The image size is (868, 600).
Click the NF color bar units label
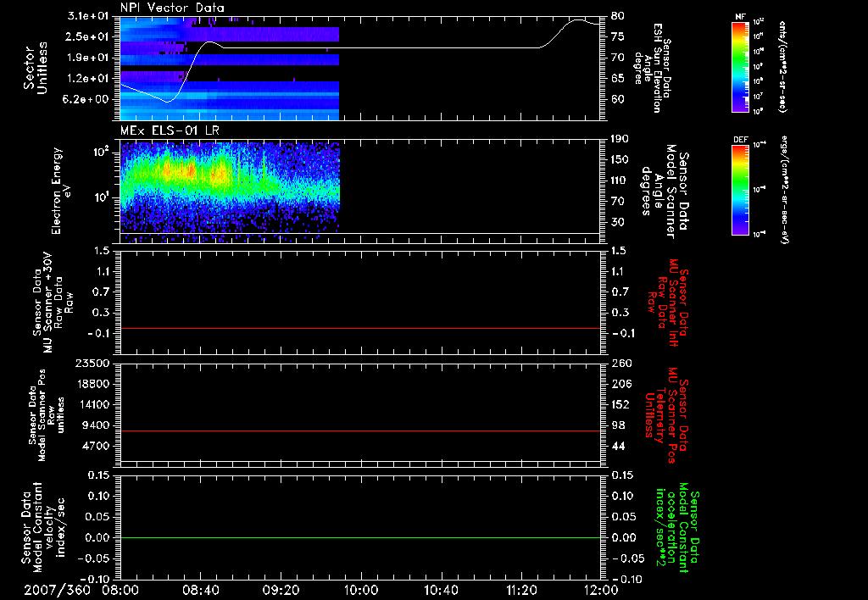pos(782,66)
